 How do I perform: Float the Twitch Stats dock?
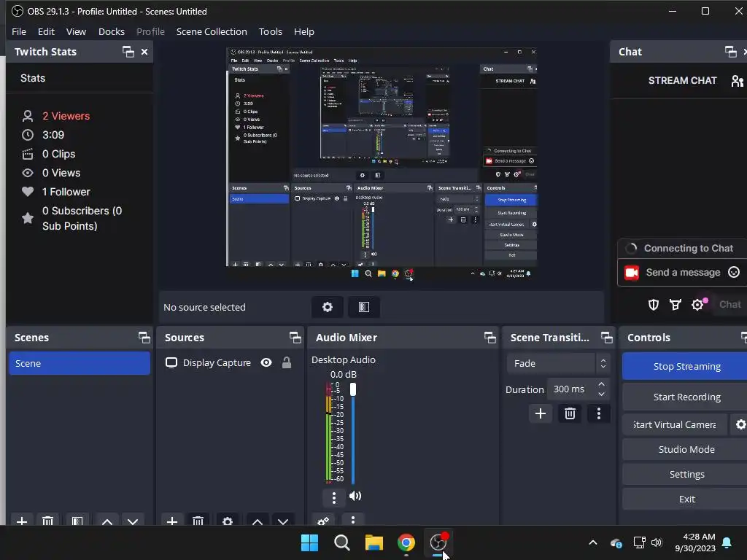128,52
